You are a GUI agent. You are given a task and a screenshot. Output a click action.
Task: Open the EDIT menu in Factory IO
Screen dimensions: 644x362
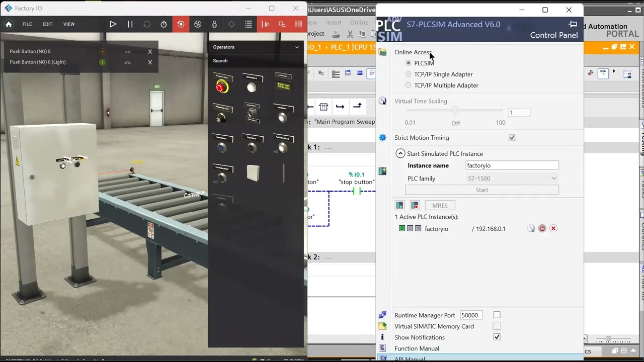(x=47, y=24)
